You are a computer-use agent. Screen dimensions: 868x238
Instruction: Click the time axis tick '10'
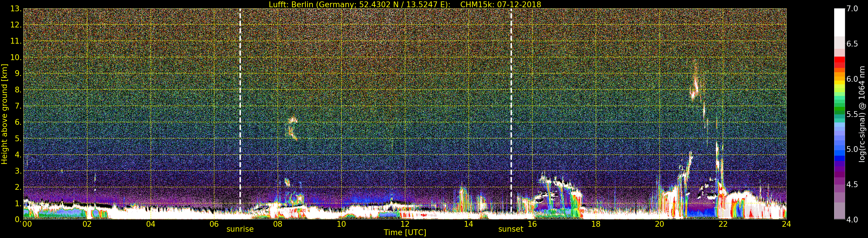341,224
